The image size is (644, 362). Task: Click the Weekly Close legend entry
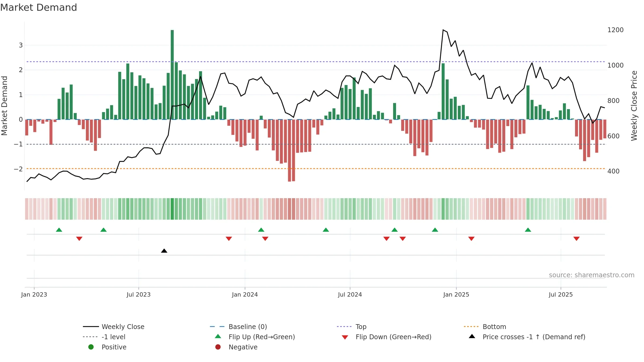[x=114, y=327]
